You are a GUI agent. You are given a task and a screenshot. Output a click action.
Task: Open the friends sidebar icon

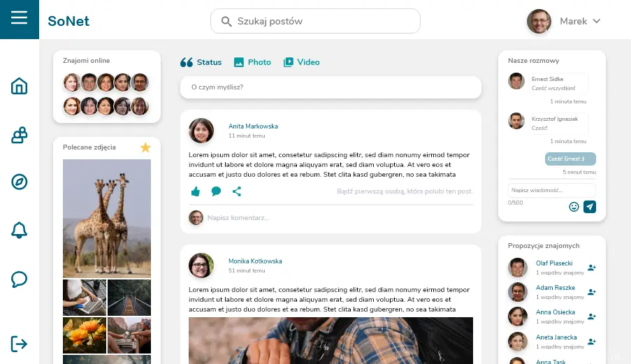20,136
